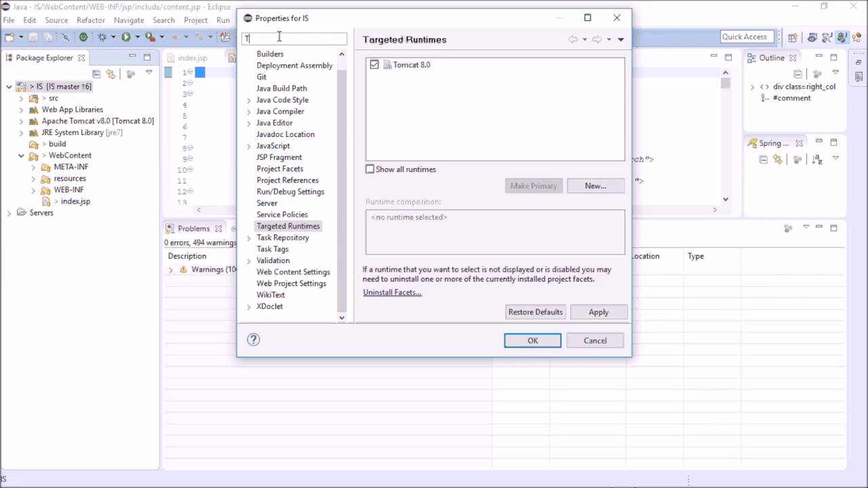Switch to the Problems tab

(194, 228)
